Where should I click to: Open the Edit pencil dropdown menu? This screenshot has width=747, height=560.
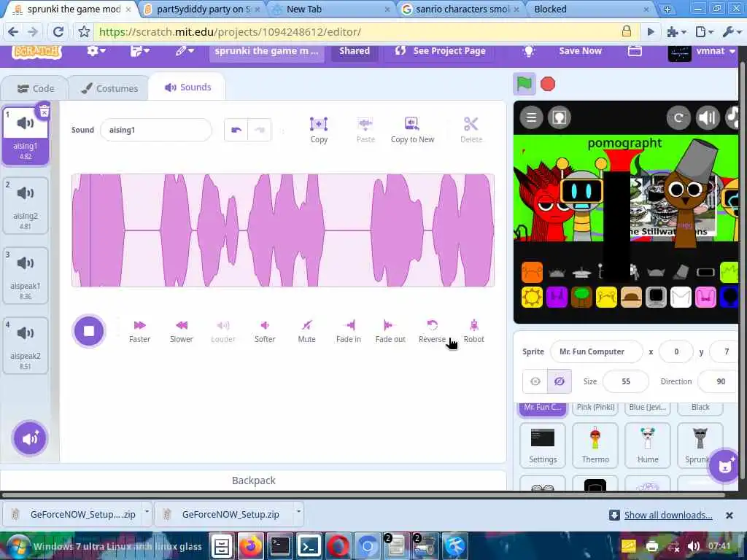(x=185, y=51)
